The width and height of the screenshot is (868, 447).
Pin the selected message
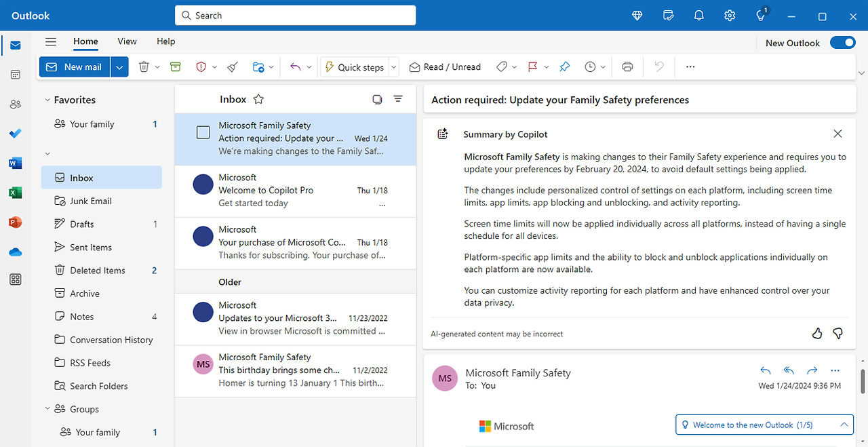point(564,66)
